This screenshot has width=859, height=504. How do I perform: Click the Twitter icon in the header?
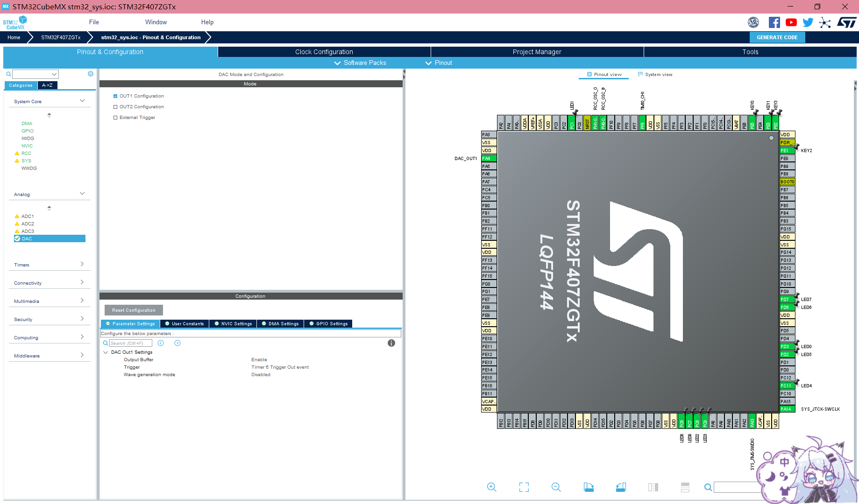[x=808, y=22]
